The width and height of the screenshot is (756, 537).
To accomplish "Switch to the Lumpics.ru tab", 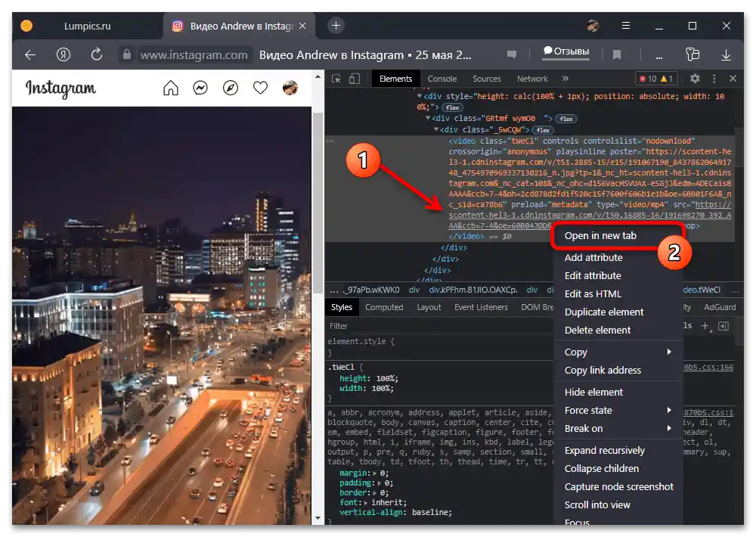I will pos(87,26).
